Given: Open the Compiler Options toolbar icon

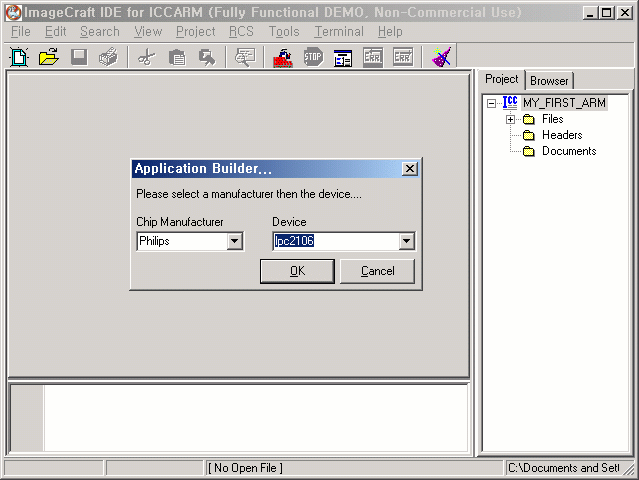Looking at the screenshot, I should [343, 57].
